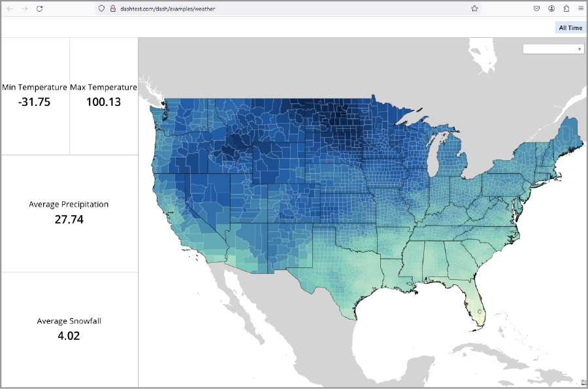Bookmark this page with the star icon
This screenshot has height=389, width=588.
tap(474, 8)
